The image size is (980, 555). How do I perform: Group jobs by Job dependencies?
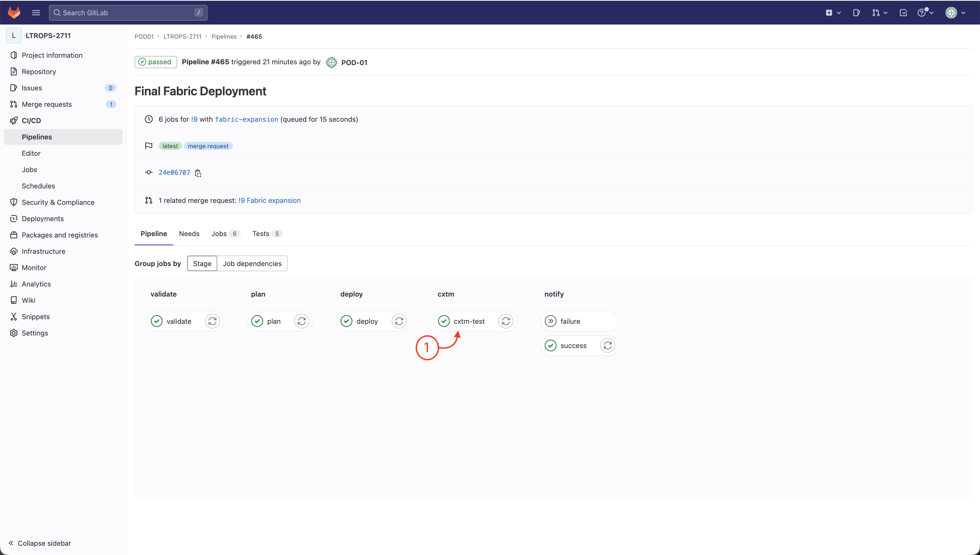(x=252, y=264)
